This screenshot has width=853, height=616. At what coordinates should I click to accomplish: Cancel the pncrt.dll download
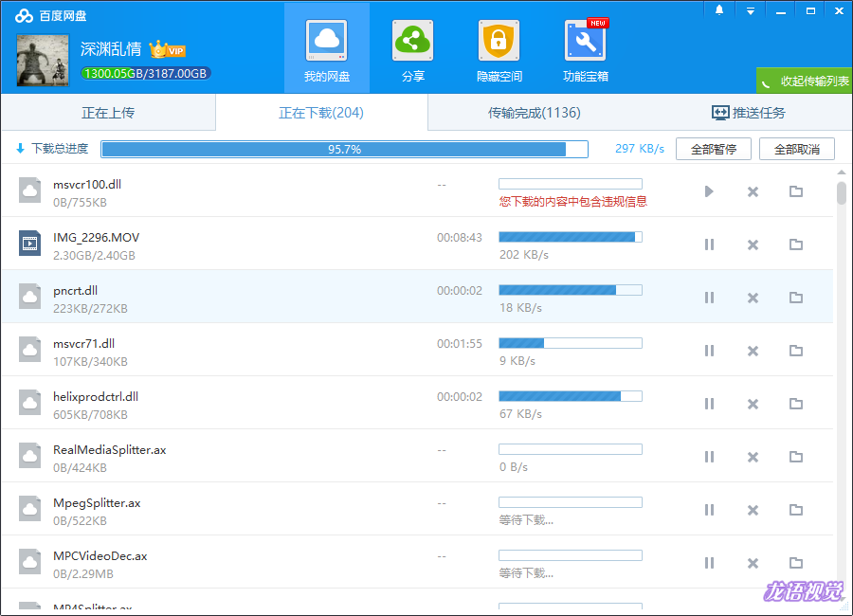point(753,298)
